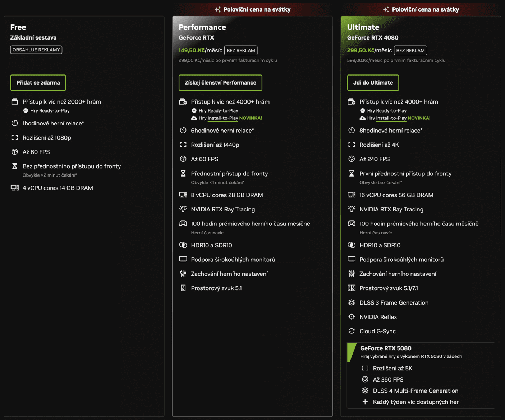Screen dimensions: 505x420
Task: Click the 'BEZ REKLAM' badge on the Ultimate plan
Action: click(x=410, y=50)
